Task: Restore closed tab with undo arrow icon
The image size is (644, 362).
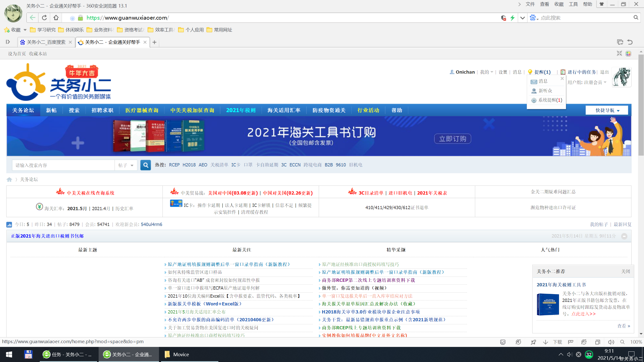Action: pos(630,42)
